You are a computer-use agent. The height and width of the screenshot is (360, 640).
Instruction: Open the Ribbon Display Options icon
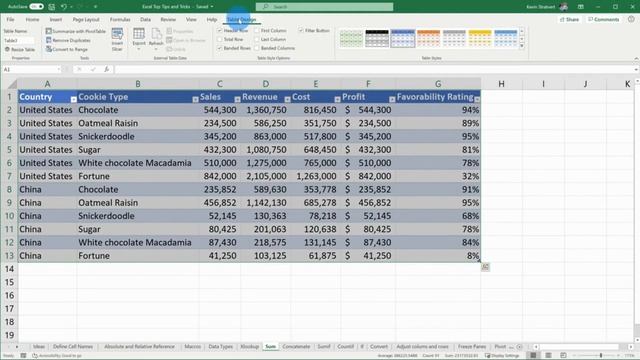[580, 7]
